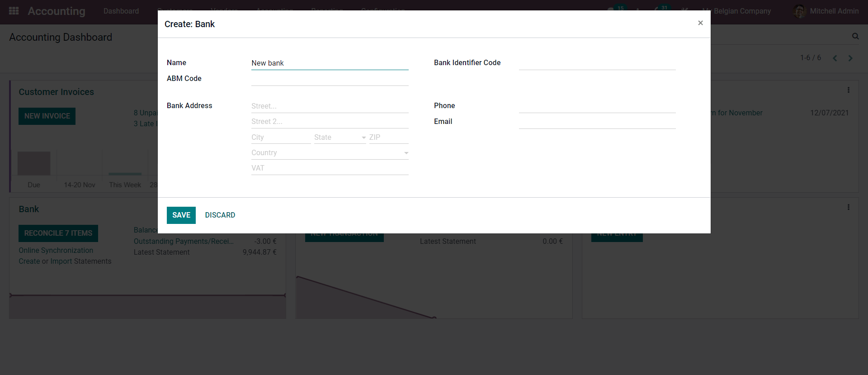The image size is (868, 375).
Task: Click the 0.00 € latest statement value
Action: 553,242
